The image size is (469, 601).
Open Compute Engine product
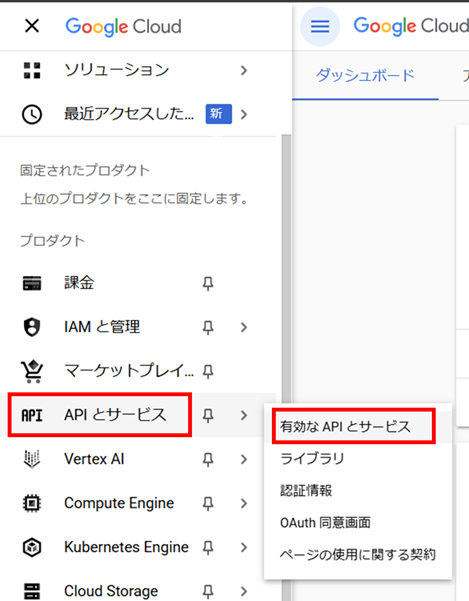click(119, 503)
